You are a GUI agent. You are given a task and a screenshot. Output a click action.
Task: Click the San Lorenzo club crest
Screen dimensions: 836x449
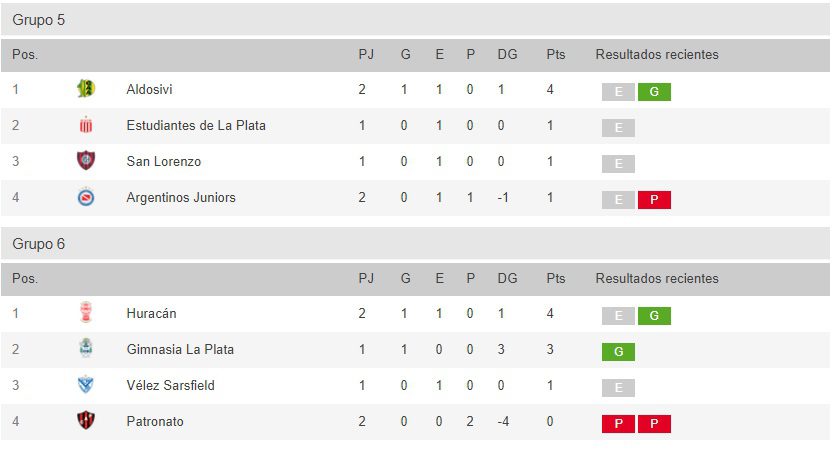(86, 161)
